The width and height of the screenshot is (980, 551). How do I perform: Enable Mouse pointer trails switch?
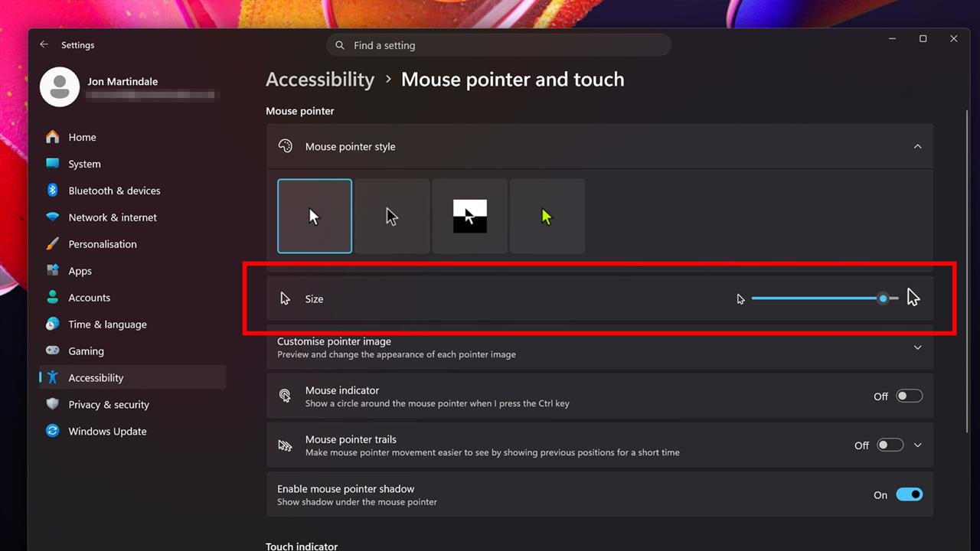pos(890,445)
